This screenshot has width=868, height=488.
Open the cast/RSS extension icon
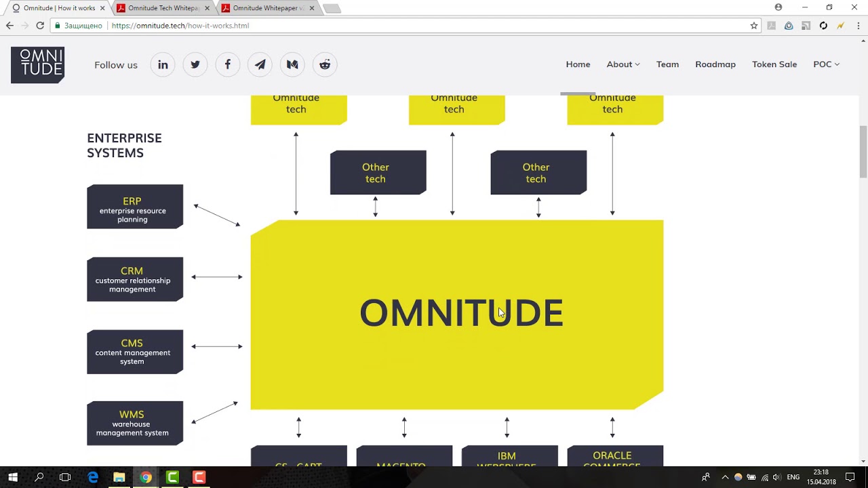click(806, 26)
